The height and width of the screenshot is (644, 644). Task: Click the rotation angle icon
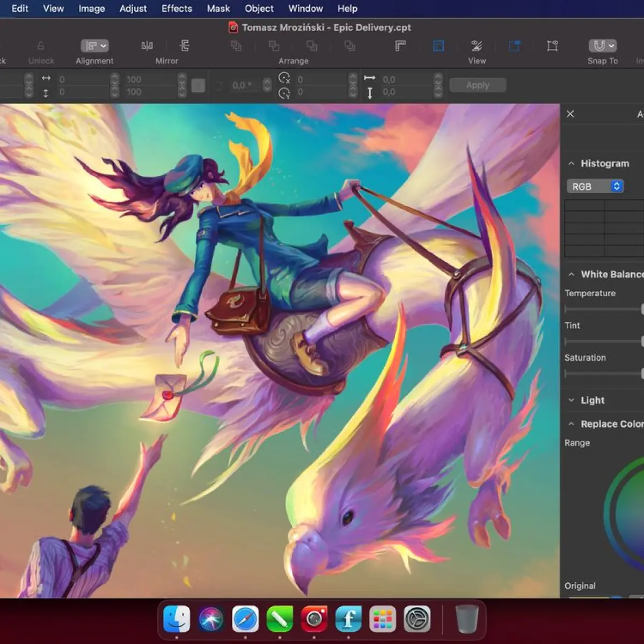click(219, 85)
